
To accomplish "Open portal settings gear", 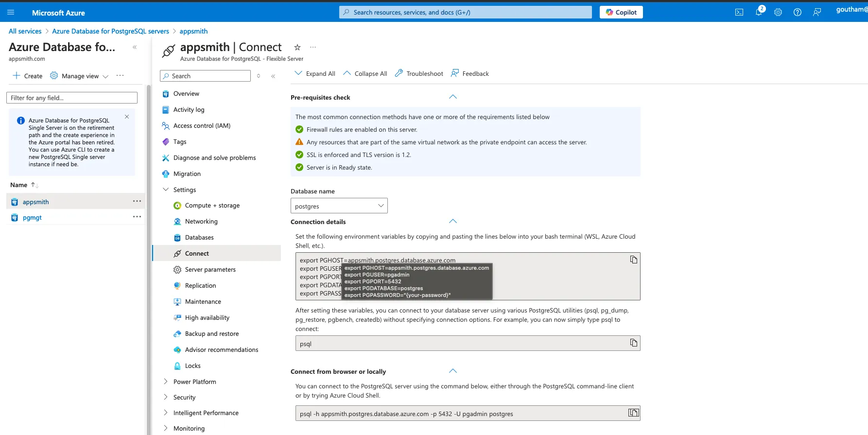I will [778, 13].
